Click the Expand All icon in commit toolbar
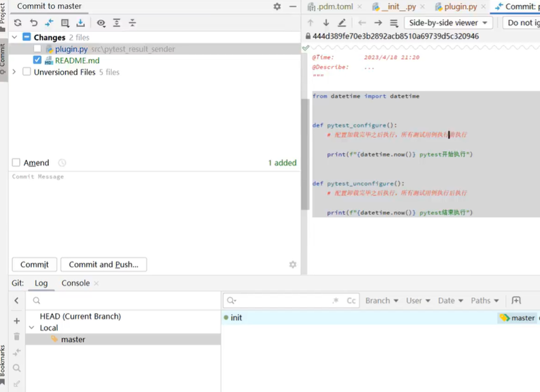540x392 pixels. click(117, 23)
